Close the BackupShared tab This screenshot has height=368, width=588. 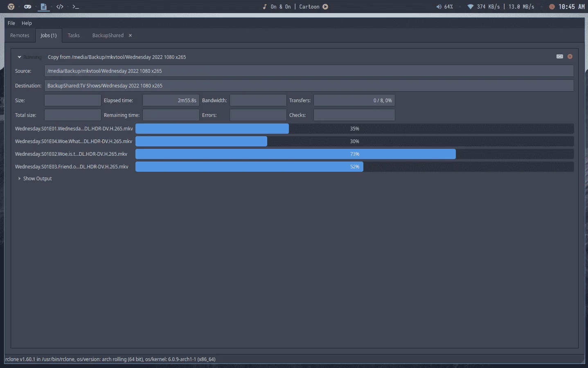click(x=130, y=36)
